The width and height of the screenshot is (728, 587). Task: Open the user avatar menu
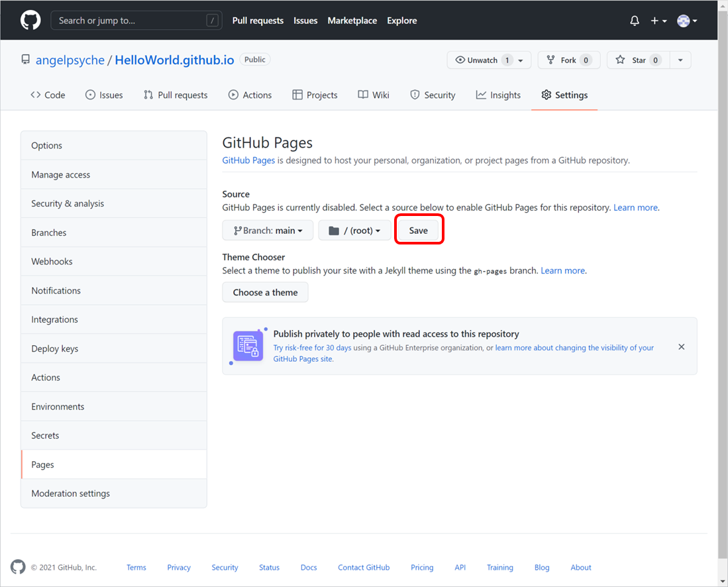[x=687, y=21]
